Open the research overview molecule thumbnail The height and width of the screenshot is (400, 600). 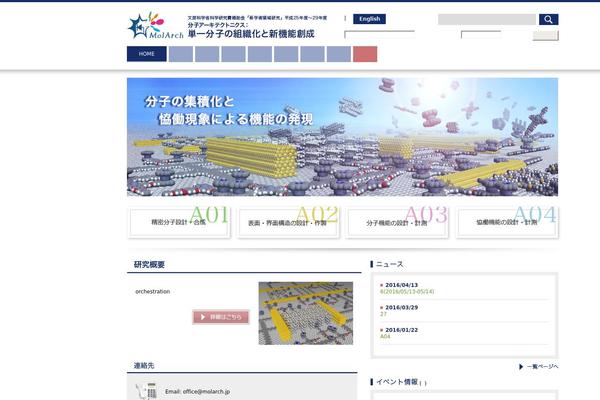point(306,313)
